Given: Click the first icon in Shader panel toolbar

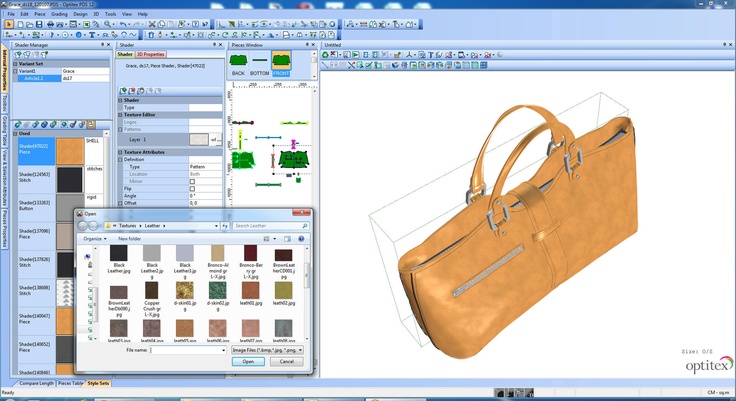Looking at the screenshot, I should click(x=123, y=91).
